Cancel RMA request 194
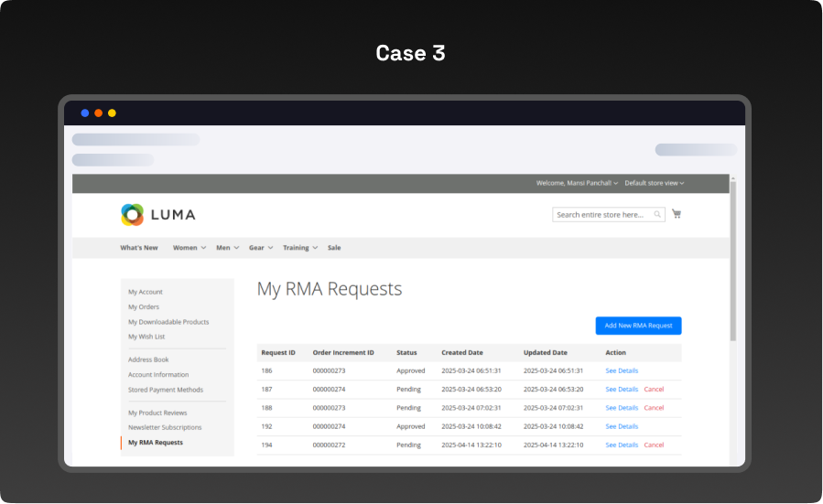This screenshot has width=823, height=504. tap(654, 445)
